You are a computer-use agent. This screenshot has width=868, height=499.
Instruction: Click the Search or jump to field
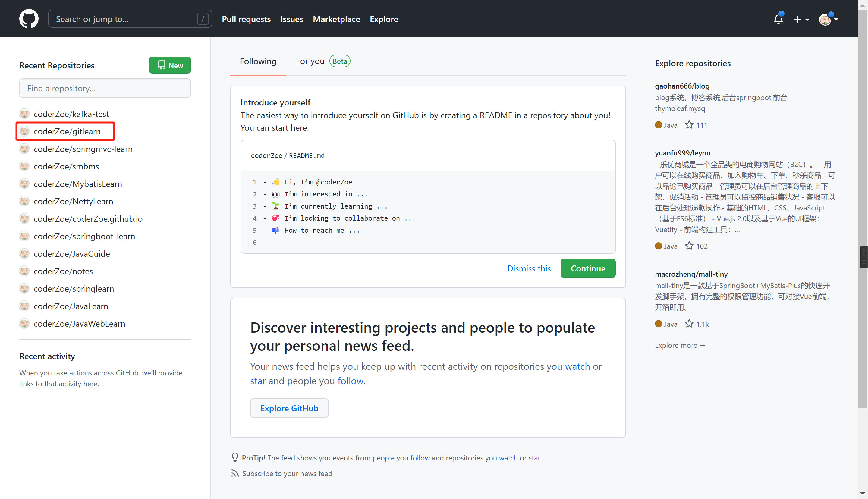[130, 19]
